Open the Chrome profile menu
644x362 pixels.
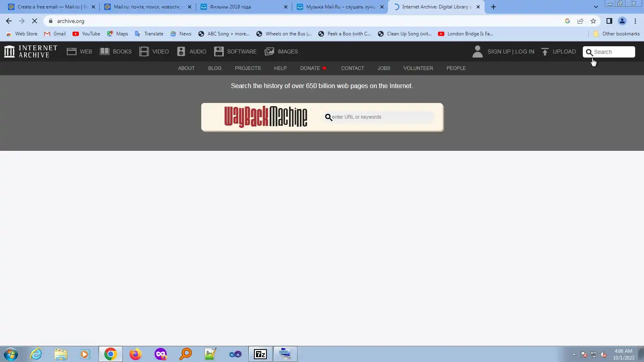622,21
